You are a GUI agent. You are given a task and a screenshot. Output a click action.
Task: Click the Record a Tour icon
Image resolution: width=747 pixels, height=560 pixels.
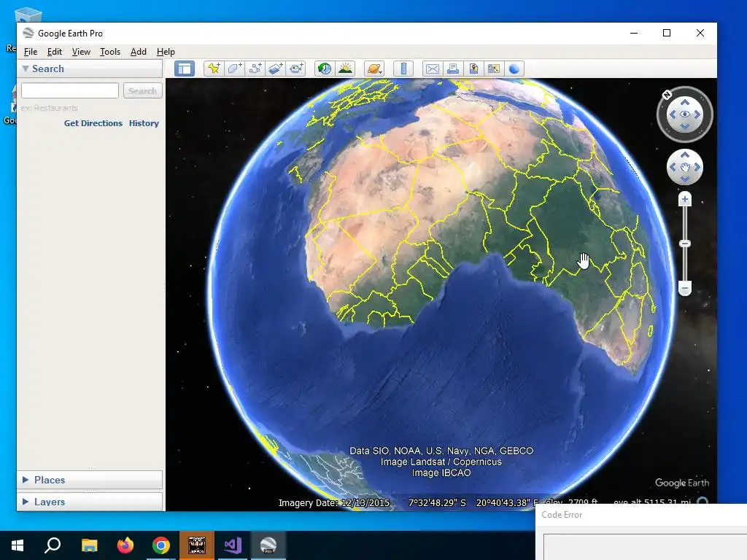click(296, 69)
